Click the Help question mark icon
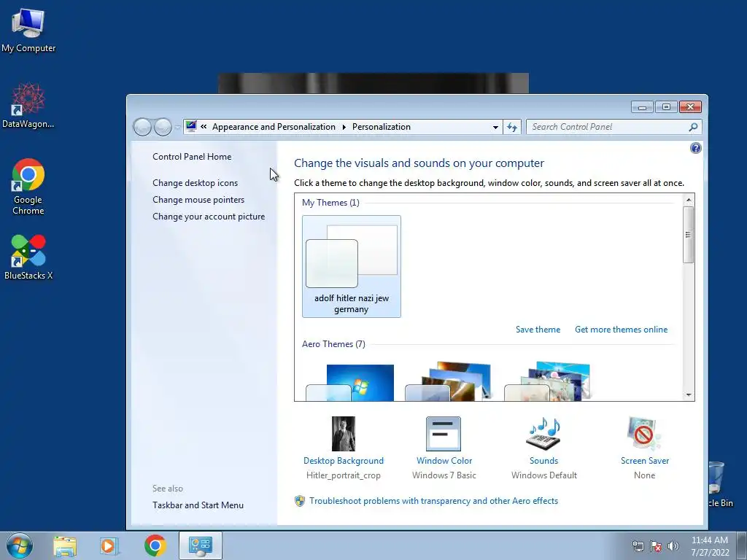This screenshot has height=560, width=747. [x=695, y=148]
